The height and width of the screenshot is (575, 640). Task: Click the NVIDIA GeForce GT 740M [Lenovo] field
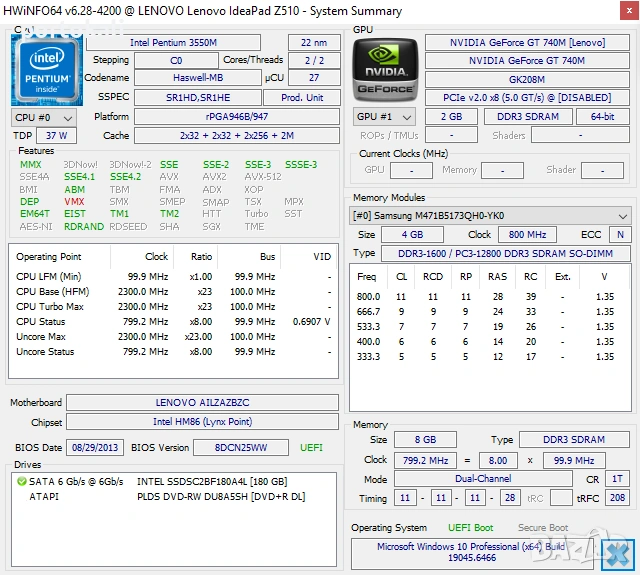528,42
